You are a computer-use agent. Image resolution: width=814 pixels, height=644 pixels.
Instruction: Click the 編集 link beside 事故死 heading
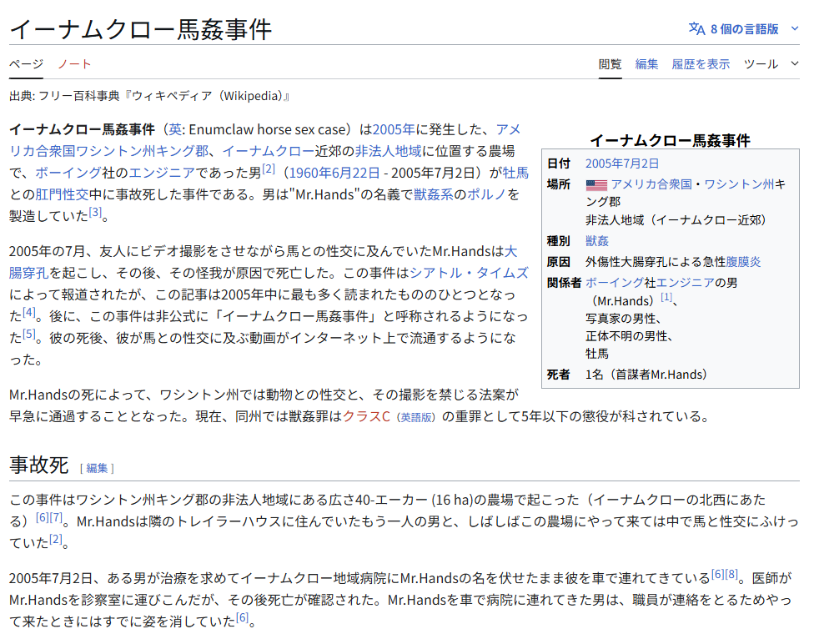pyautogui.click(x=97, y=468)
